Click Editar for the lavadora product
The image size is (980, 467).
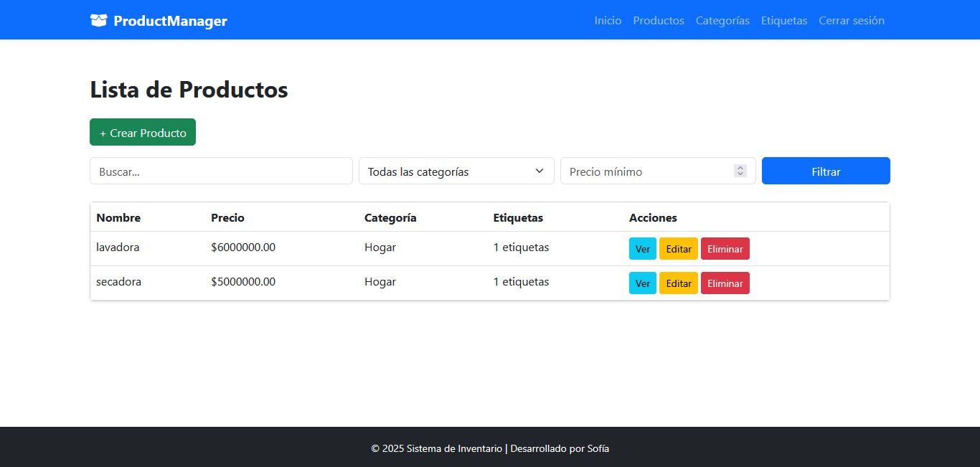click(678, 248)
